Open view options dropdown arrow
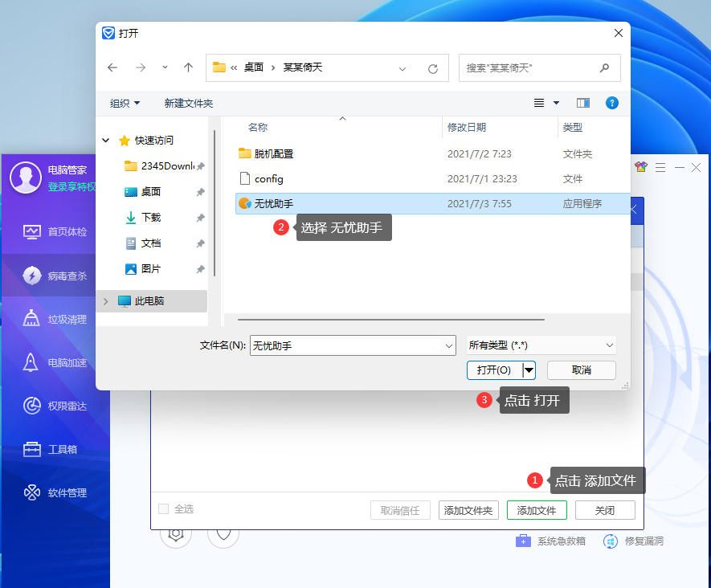This screenshot has height=588, width=711. click(557, 103)
